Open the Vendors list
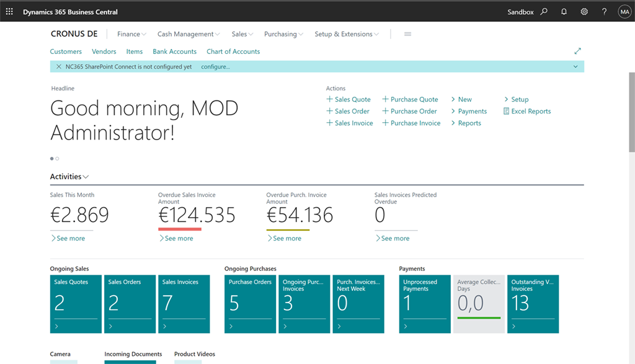Viewport: 635px width, 364px height. 104,51
